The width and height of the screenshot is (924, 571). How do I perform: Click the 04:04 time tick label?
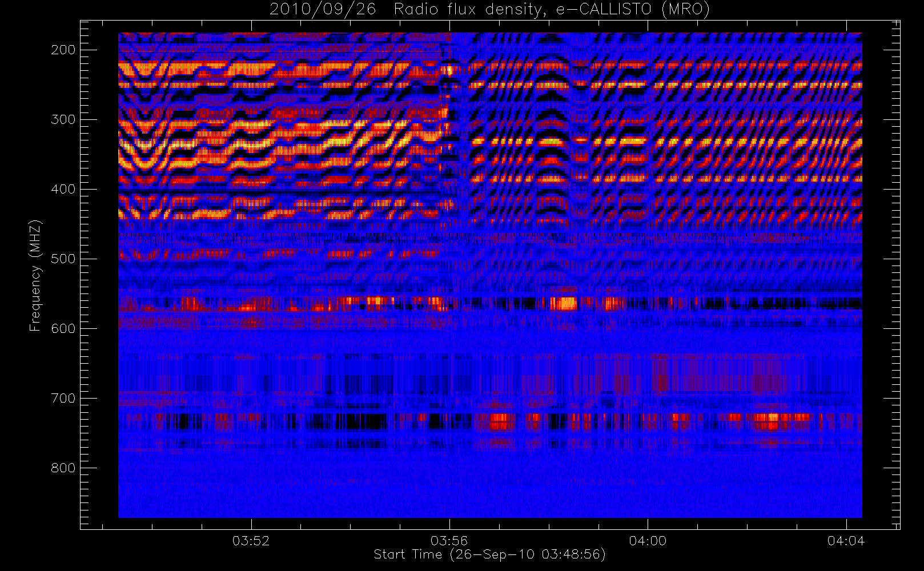846,540
